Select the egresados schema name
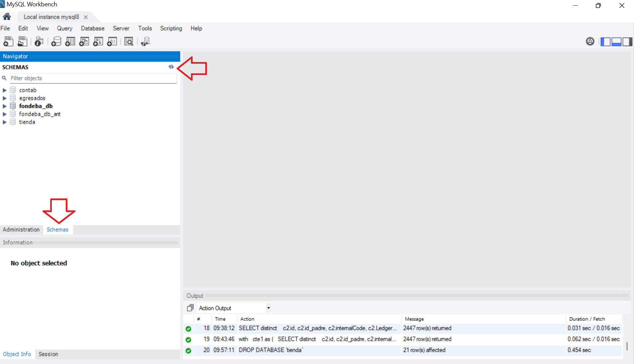 [32, 98]
